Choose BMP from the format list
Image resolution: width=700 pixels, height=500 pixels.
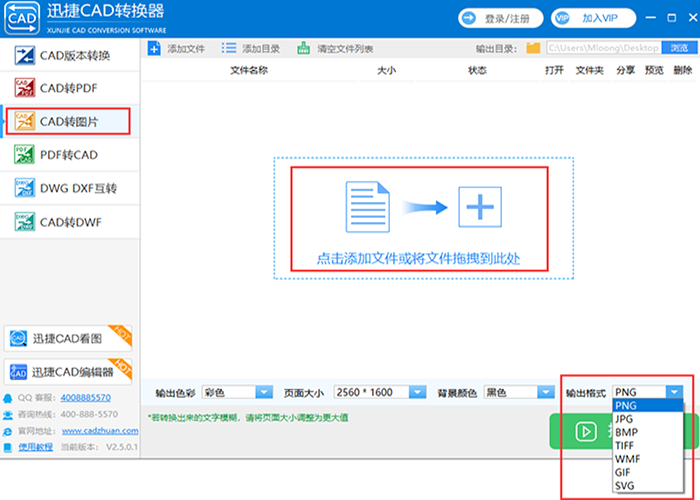[648, 432]
